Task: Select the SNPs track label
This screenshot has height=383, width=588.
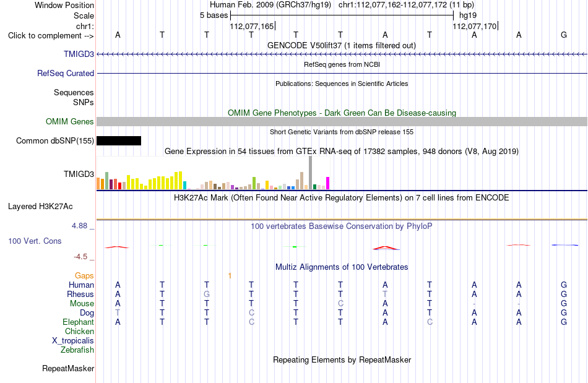Action: click(x=84, y=102)
